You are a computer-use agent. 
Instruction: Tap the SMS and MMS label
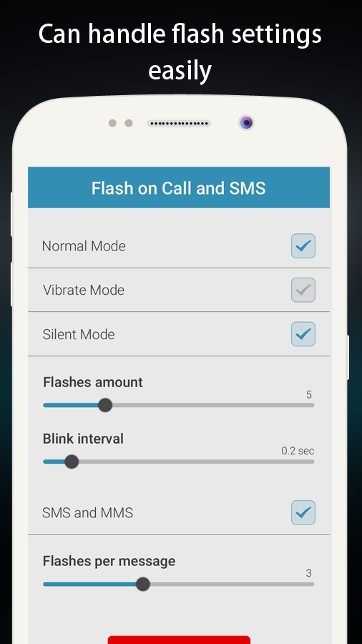[x=88, y=513]
